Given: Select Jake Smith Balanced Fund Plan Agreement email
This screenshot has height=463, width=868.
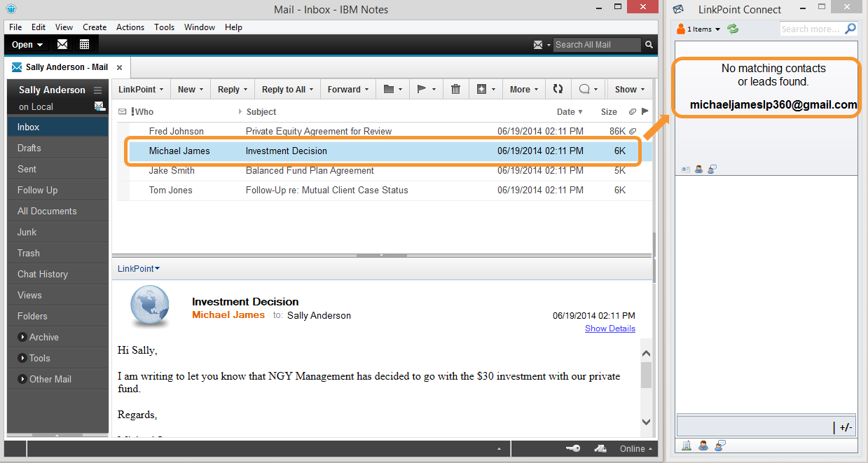Looking at the screenshot, I should click(x=384, y=170).
